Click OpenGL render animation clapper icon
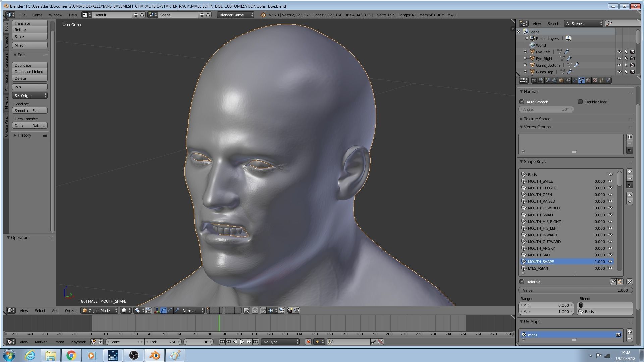This screenshot has height=362, width=644. point(297,310)
